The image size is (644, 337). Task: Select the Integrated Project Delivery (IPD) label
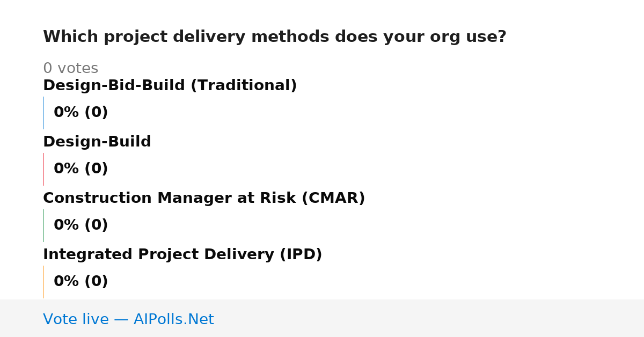[x=182, y=254]
